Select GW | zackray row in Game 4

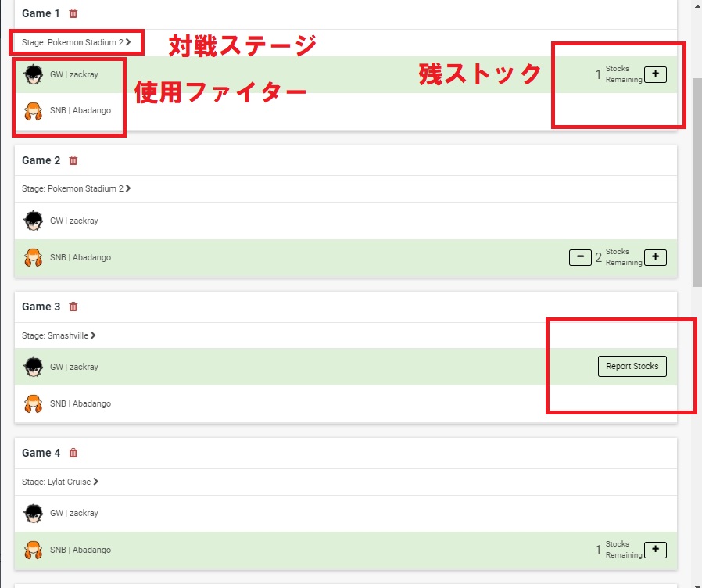346,513
